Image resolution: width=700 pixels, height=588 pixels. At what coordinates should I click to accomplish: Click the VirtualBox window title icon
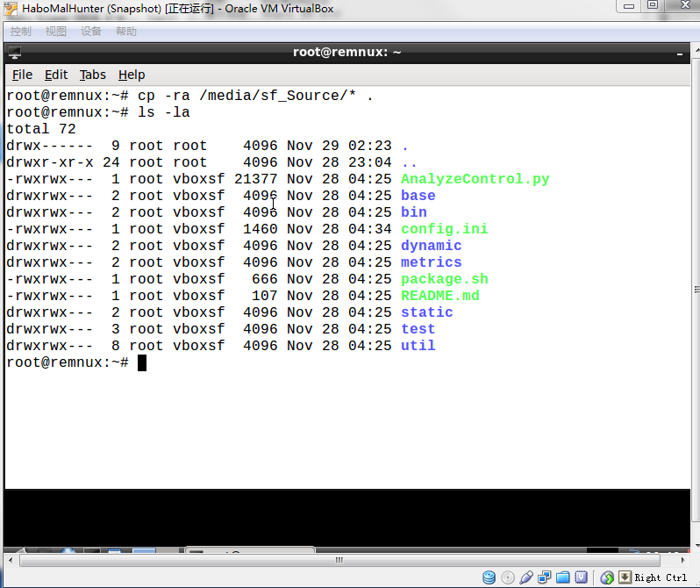(x=11, y=9)
